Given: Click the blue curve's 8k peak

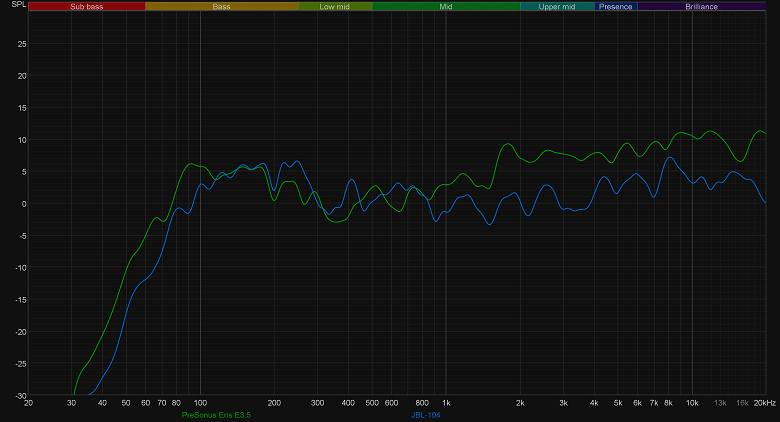Looking at the screenshot, I should (670, 157).
